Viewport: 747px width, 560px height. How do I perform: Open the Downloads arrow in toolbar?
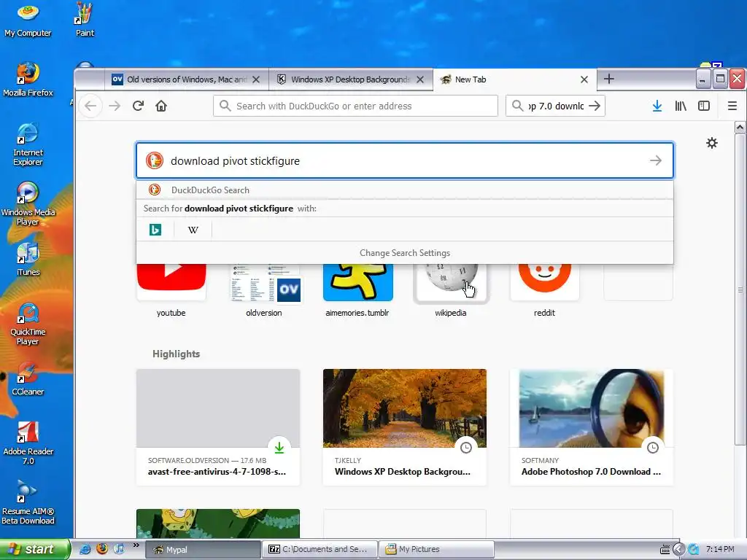[x=657, y=106]
